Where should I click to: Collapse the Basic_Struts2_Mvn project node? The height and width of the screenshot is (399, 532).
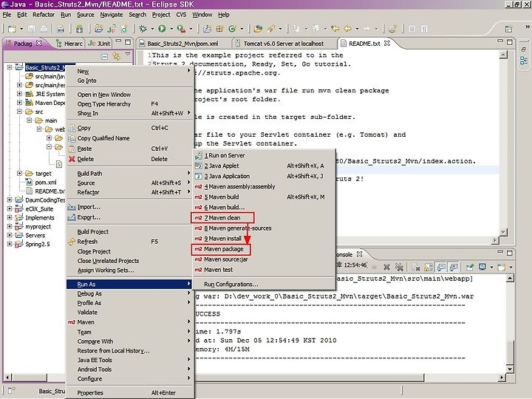point(10,67)
